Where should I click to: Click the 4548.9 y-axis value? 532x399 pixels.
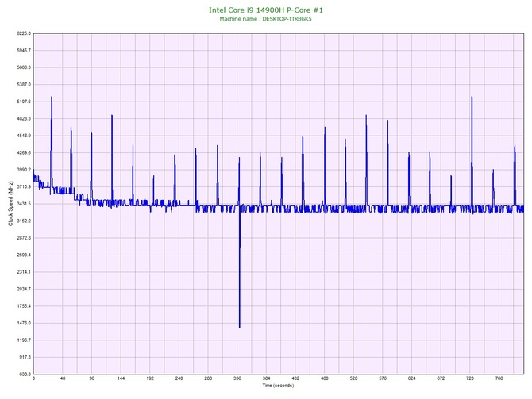24,136
